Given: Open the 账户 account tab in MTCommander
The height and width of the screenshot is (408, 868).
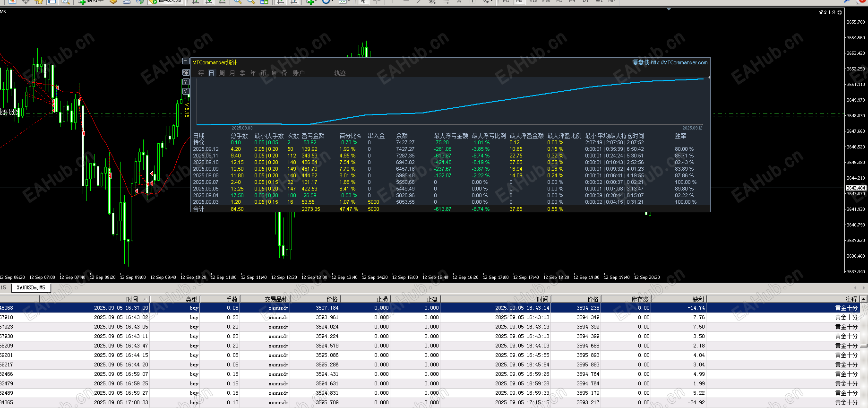Looking at the screenshot, I should click(x=299, y=73).
